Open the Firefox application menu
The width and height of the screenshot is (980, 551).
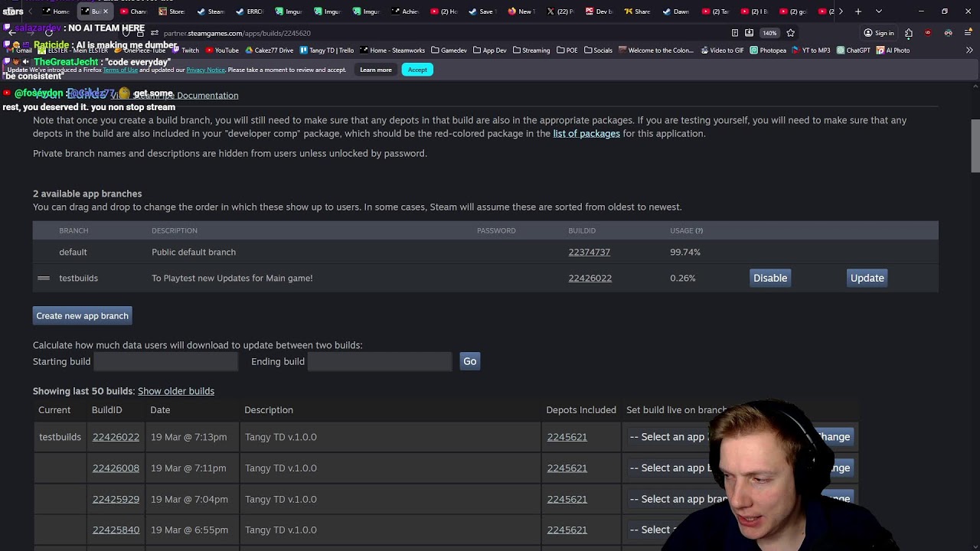969,33
